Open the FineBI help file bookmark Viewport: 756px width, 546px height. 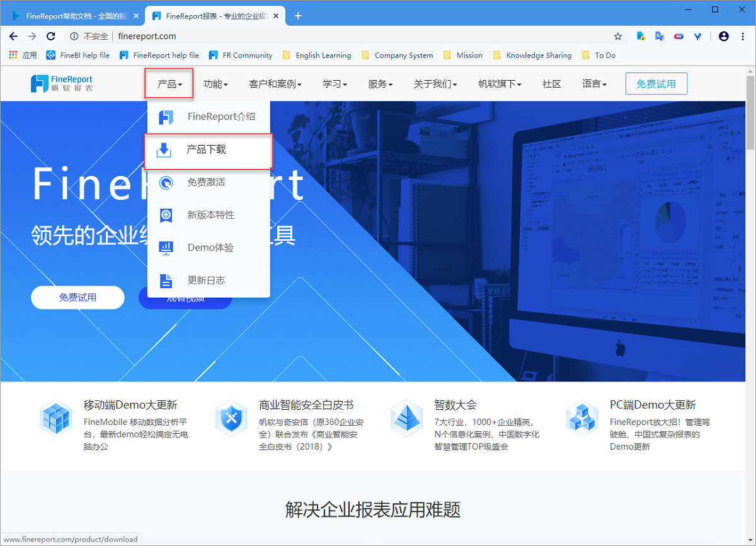[x=78, y=55]
